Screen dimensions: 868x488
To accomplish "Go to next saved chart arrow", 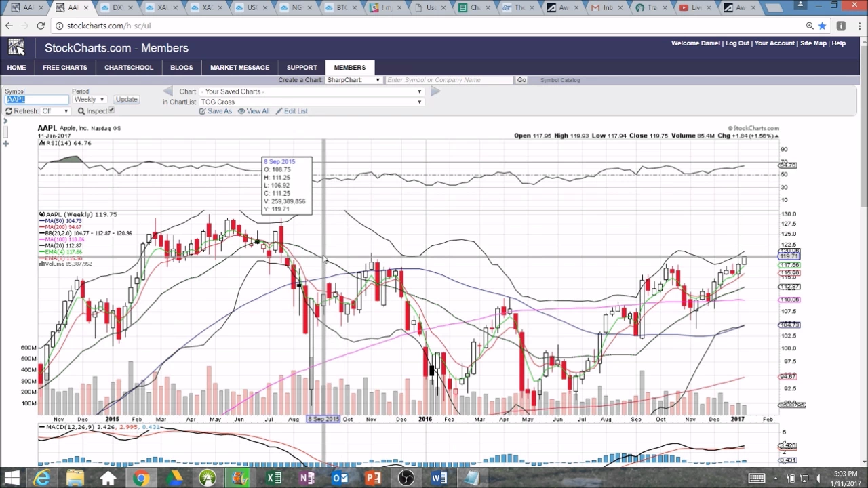I will [x=435, y=91].
